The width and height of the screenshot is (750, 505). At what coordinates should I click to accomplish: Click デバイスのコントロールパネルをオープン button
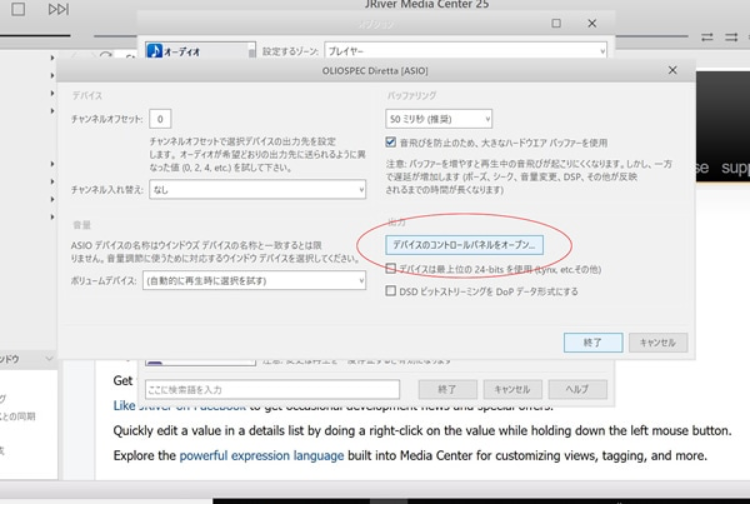point(464,245)
